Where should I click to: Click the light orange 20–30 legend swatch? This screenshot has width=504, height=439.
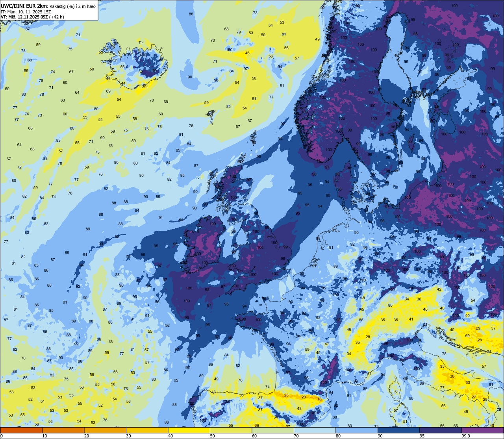tap(105, 430)
